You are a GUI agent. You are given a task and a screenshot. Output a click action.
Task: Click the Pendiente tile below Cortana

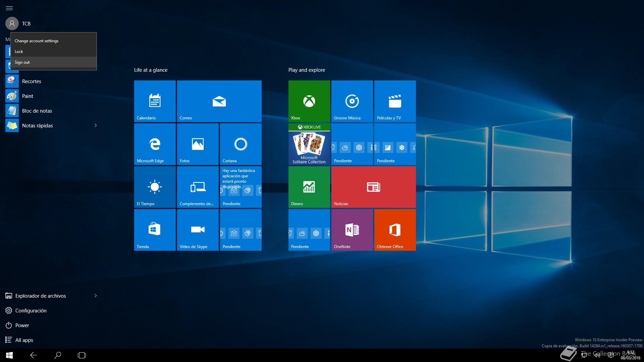point(241,187)
